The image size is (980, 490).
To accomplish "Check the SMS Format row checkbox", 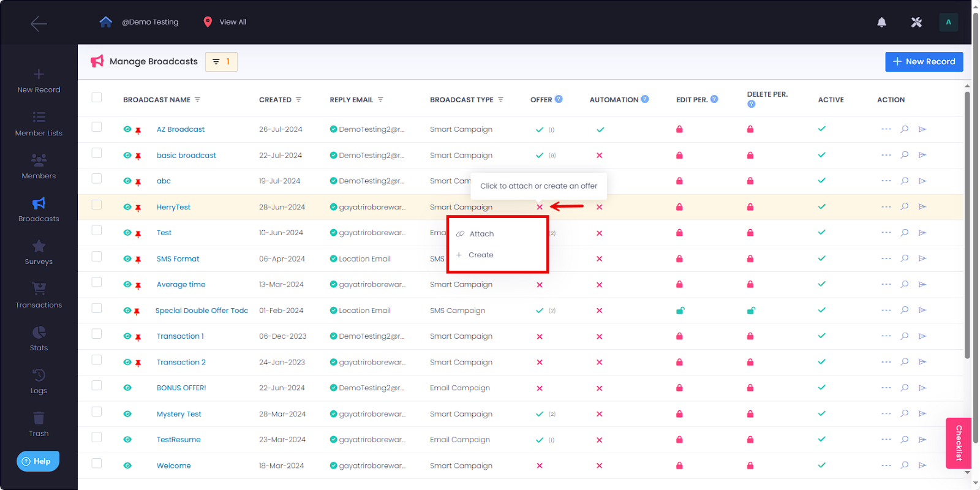I will tap(96, 256).
